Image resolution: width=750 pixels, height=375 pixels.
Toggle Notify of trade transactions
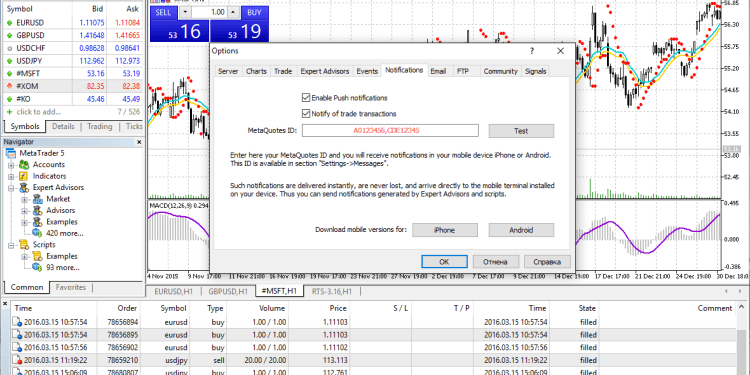coord(306,114)
